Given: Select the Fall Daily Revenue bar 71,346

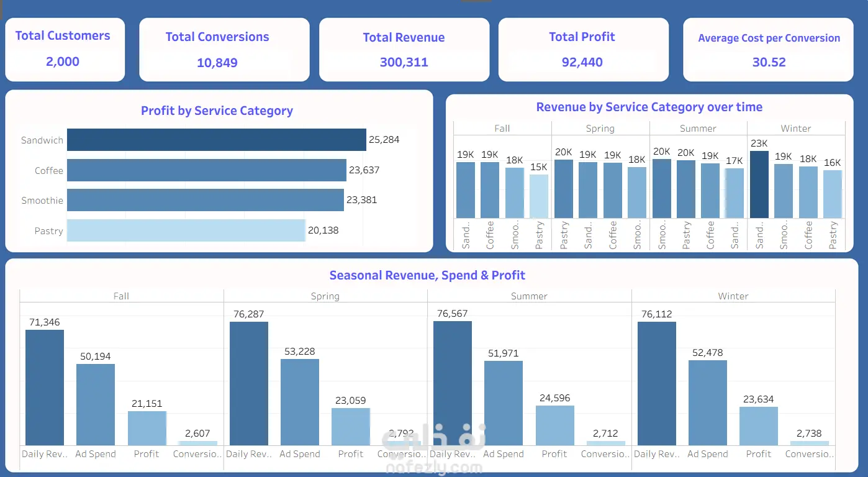Looking at the screenshot, I should 45,388.
